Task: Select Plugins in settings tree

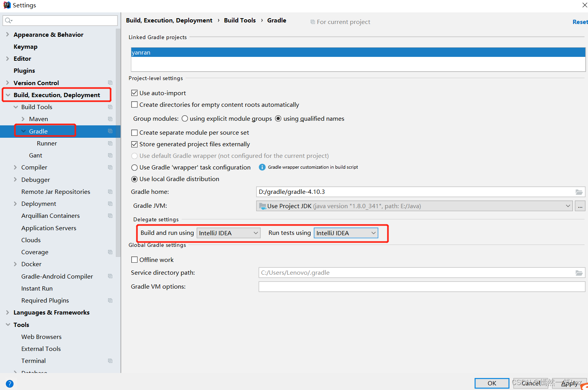Action: coord(24,70)
